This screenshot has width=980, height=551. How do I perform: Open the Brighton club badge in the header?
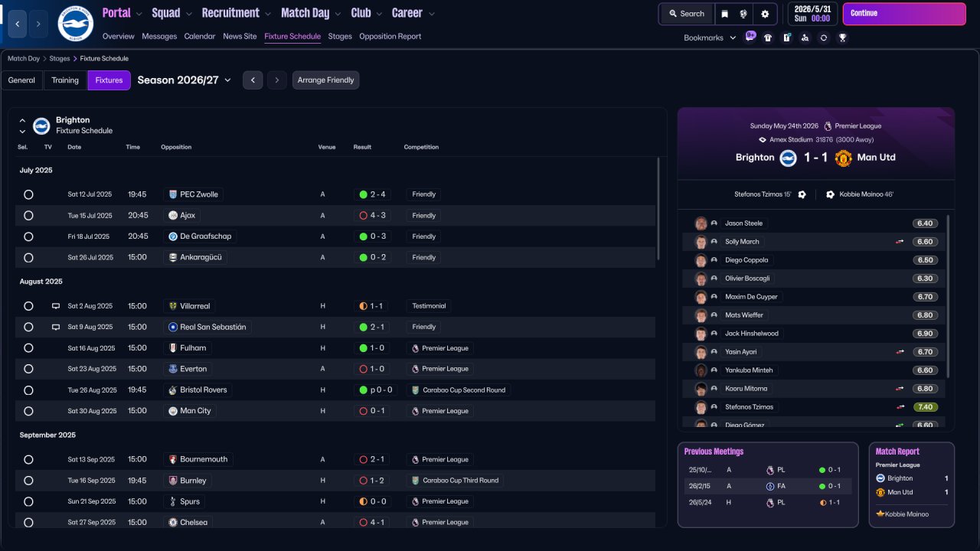point(75,24)
